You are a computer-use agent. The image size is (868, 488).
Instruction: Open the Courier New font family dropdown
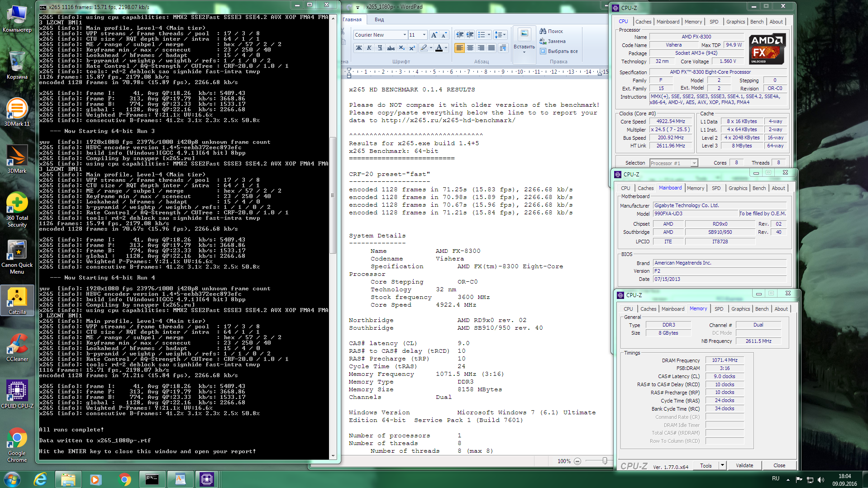404,35
